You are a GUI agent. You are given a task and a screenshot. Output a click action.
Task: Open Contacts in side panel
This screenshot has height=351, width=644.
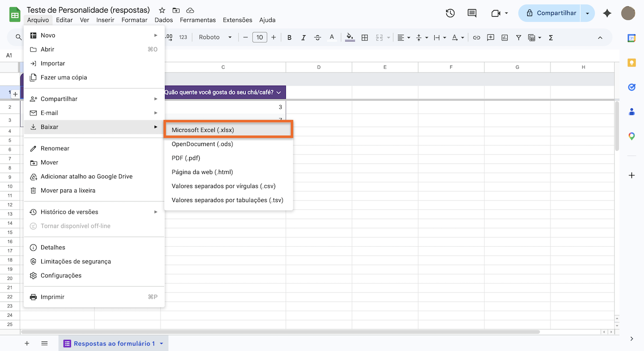point(632,112)
